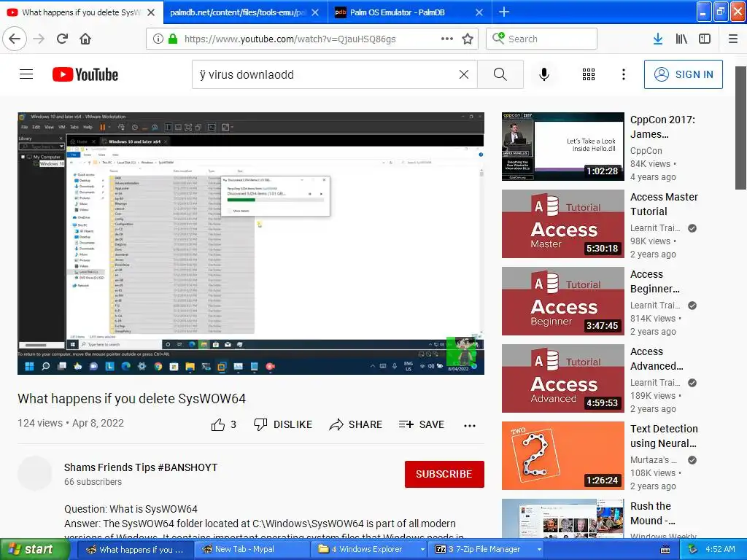Open 'Access Master Tutorial' title link
This screenshot has height=560, width=747.
[x=664, y=204]
